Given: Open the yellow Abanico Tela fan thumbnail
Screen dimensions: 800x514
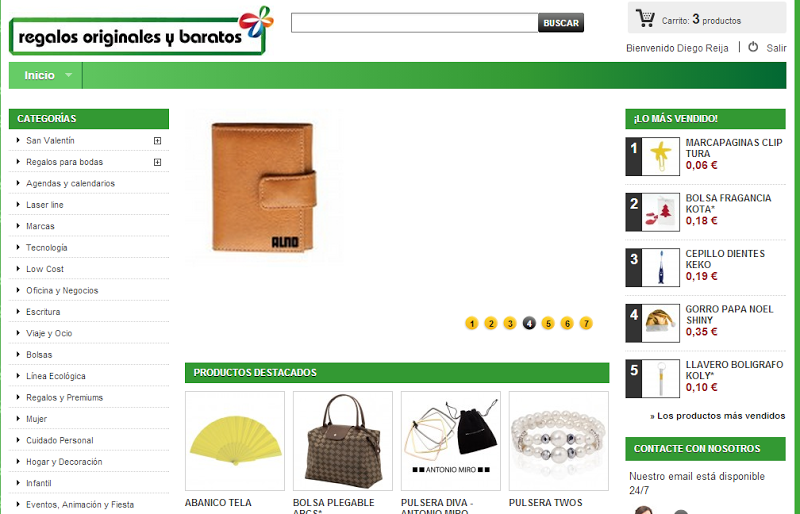Looking at the screenshot, I should click(235, 441).
